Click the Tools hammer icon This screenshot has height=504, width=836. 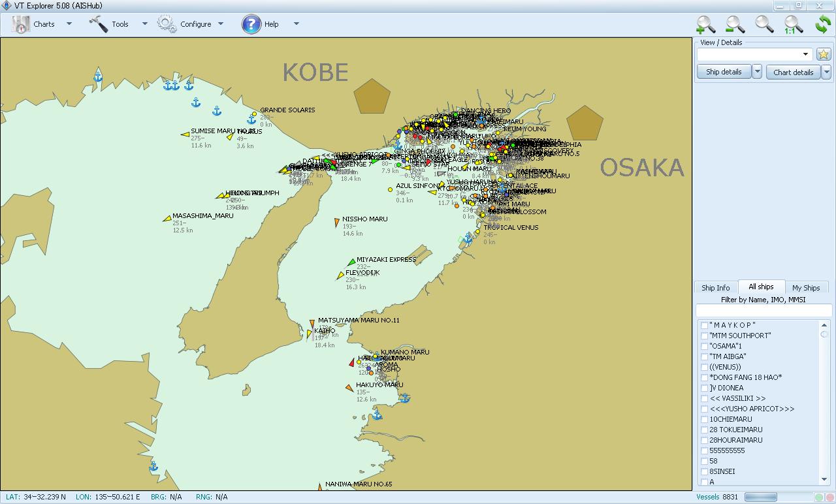coord(99,24)
